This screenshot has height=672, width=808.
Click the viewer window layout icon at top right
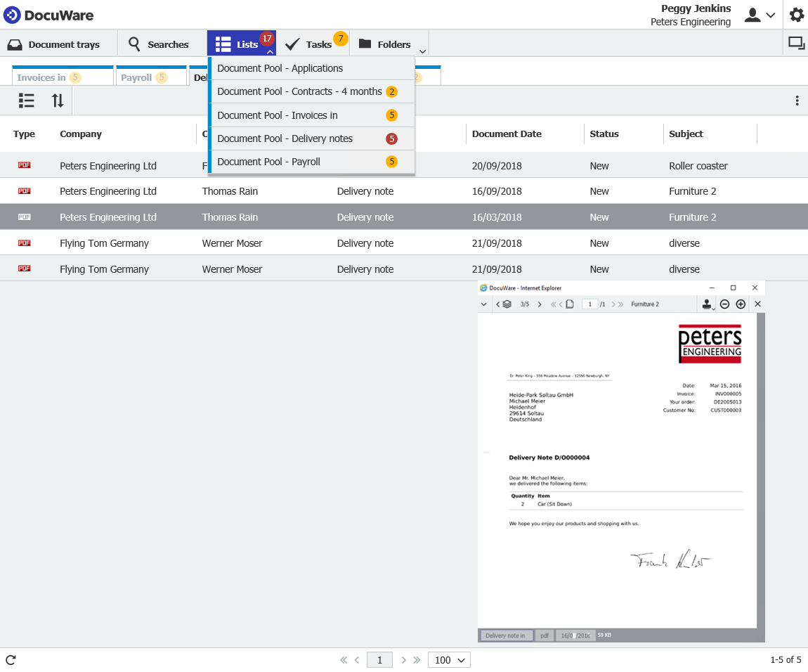(x=796, y=44)
